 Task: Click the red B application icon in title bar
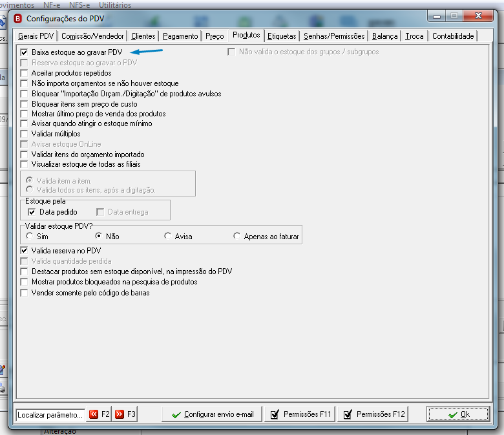[x=18, y=19]
